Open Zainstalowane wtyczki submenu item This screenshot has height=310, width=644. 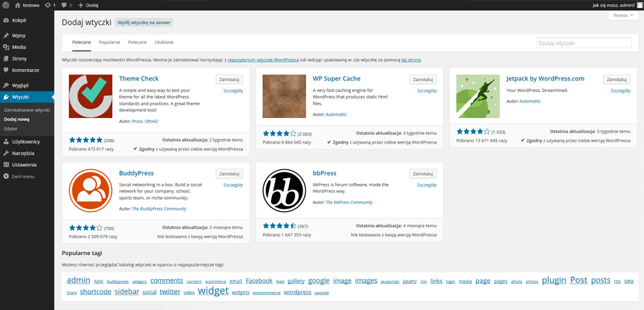[27, 110]
